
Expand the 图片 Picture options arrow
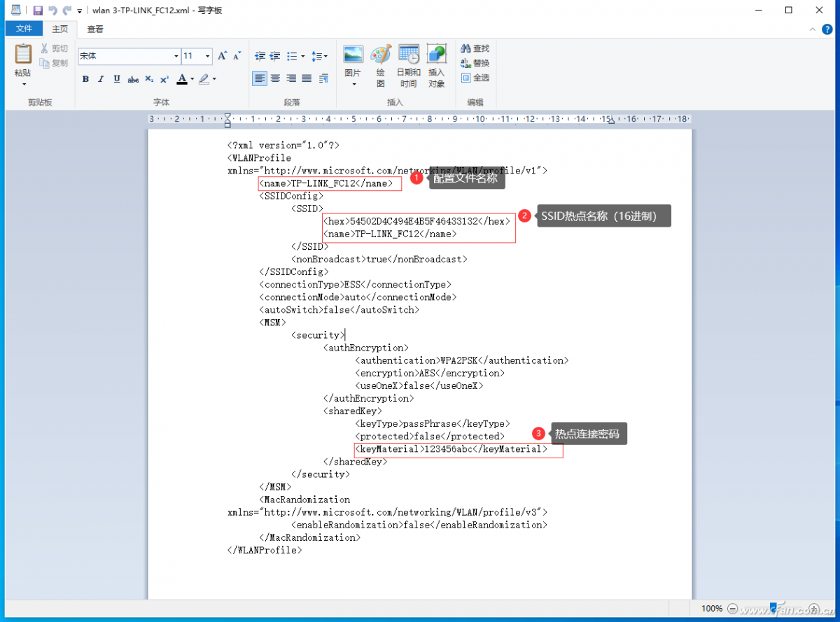pyautogui.click(x=353, y=84)
